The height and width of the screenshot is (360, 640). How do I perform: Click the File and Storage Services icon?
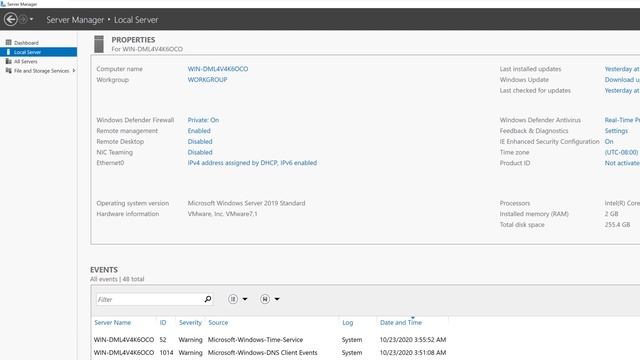(x=9, y=71)
